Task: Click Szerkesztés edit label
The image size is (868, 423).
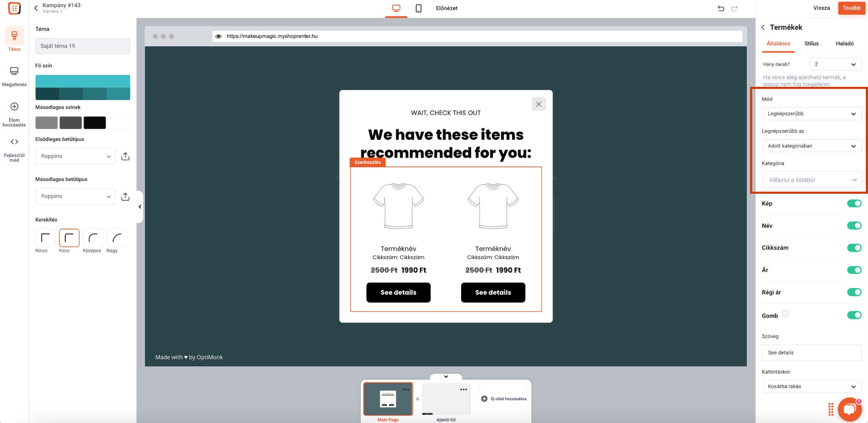Action: click(x=367, y=162)
